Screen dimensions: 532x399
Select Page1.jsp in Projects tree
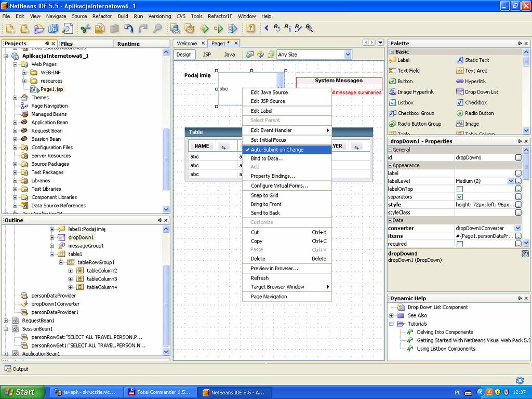coord(51,89)
